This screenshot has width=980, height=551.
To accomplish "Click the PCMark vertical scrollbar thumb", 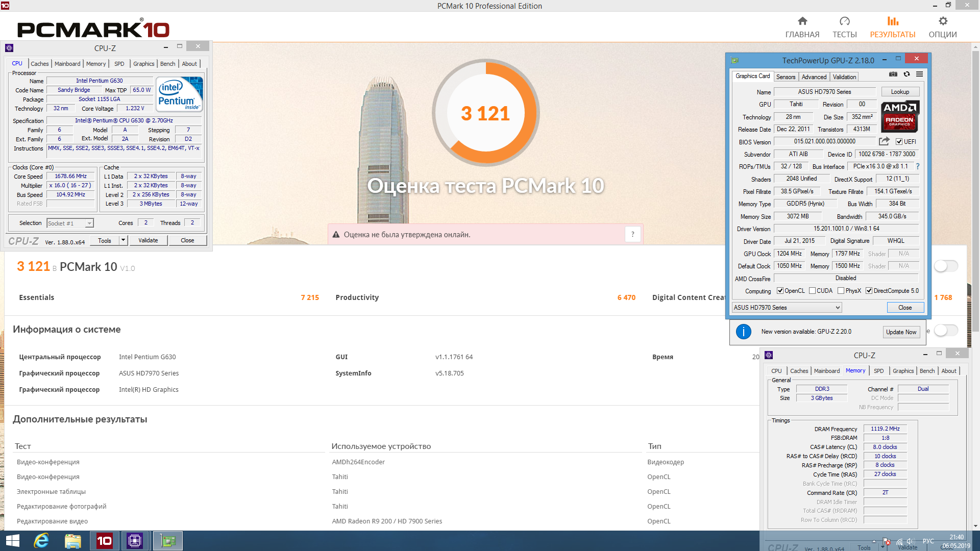I will tap(975, 191).
